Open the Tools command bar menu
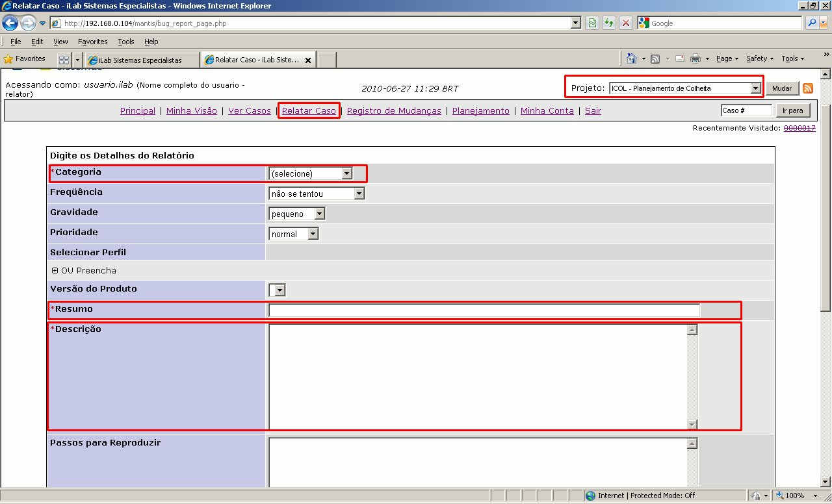 (792, 58)
